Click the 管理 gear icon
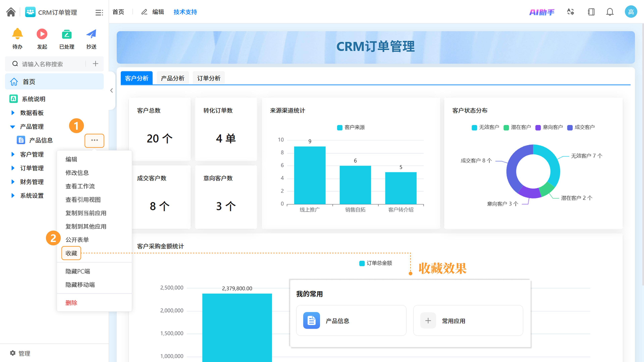Screen dimensions: 644x362 coord(13,353)
